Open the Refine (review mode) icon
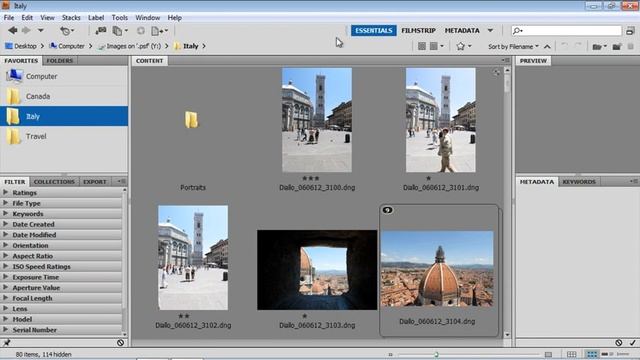This screenshot has width=640, height=360. click(120, 31)
